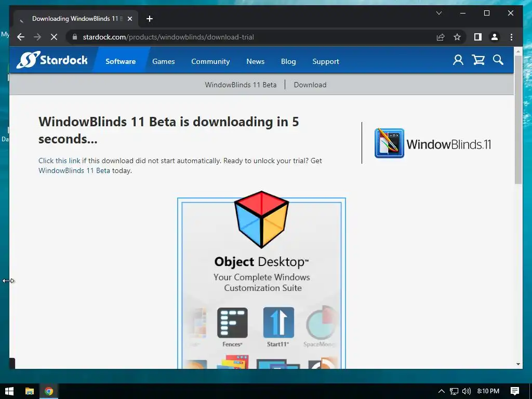The height and width of the screenshot is (399, 532).
Task: Click the Stardock logo
Action: 52,60
